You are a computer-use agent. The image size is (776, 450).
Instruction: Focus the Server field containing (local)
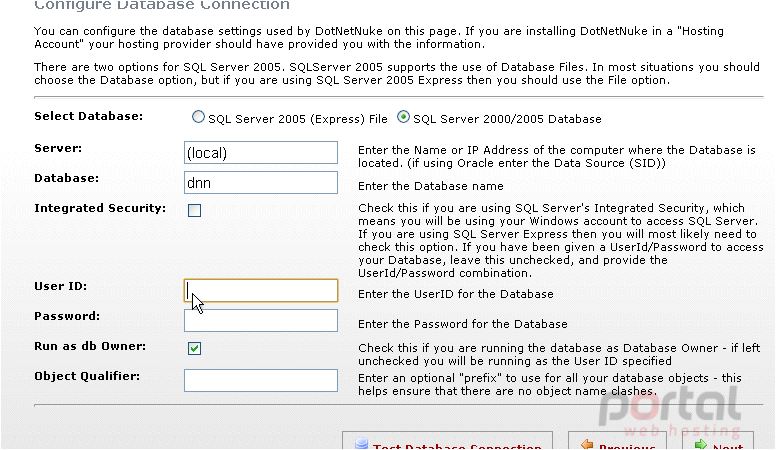click(x=261, y=152)
